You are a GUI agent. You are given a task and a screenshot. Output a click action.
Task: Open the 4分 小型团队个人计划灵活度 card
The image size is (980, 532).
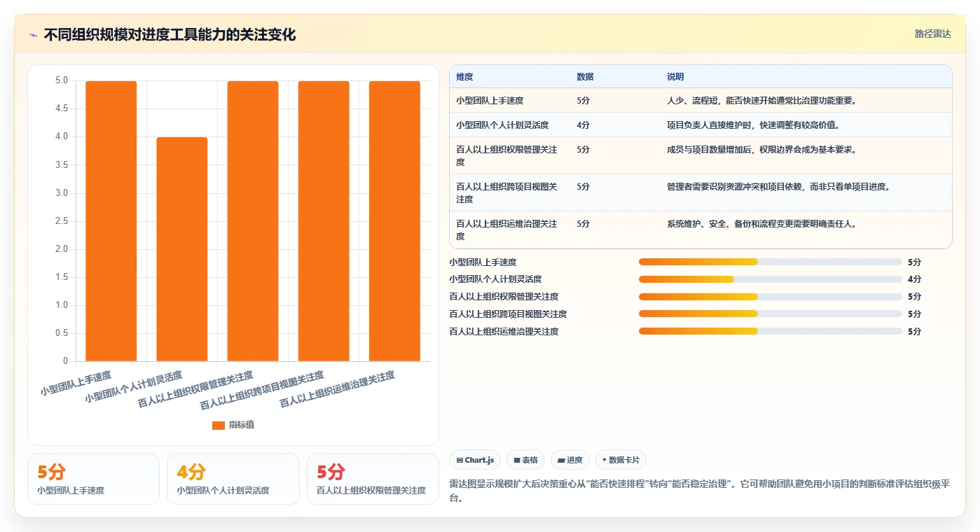pos(233,479)
